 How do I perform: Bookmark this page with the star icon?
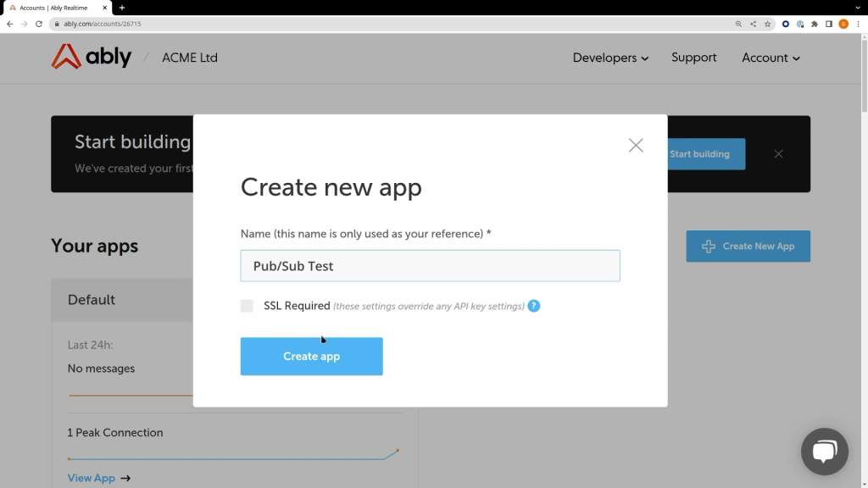(768, 24)
